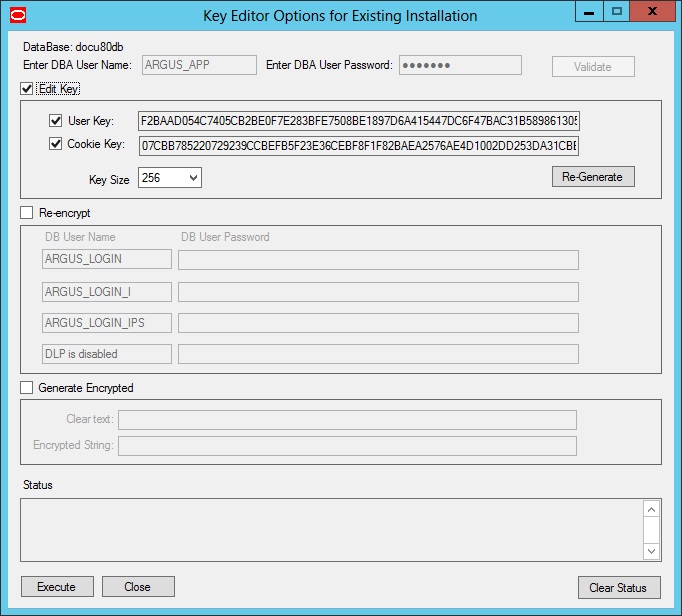Click the DBA User Name field
This screenshot has width=682, height=616.
(199, 65)
